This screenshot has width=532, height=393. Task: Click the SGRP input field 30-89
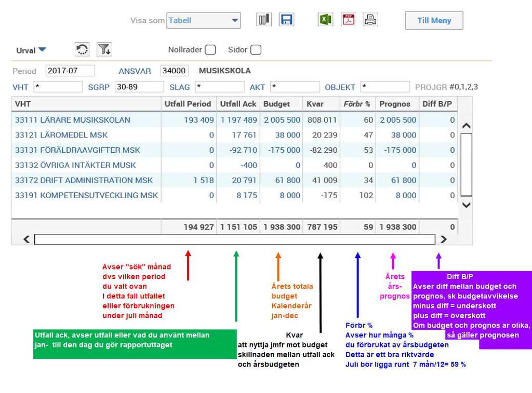point(139,86)
